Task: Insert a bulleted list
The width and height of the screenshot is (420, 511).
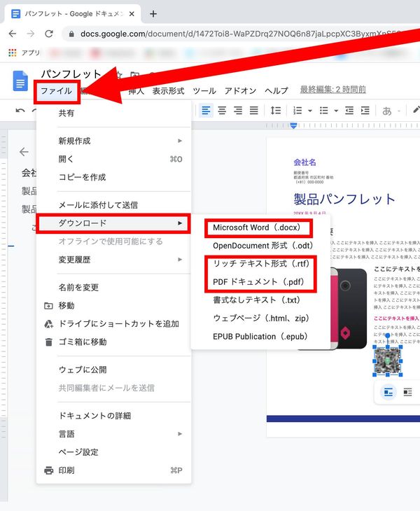Action: (x=324, y=111)
